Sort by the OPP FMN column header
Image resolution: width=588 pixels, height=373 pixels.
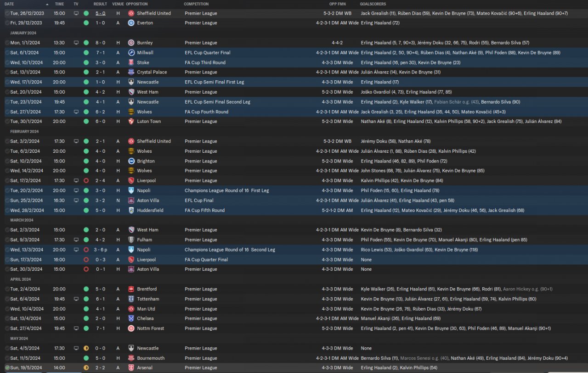coord(337,4)
